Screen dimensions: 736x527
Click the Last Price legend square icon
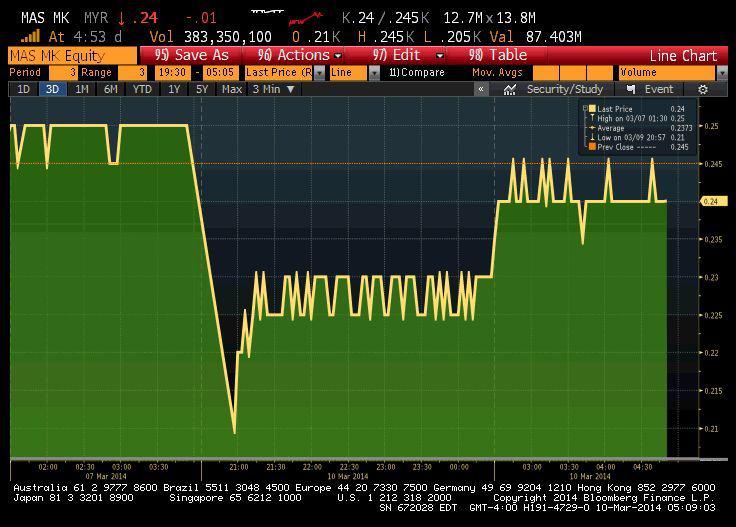[x=592, y=108]
